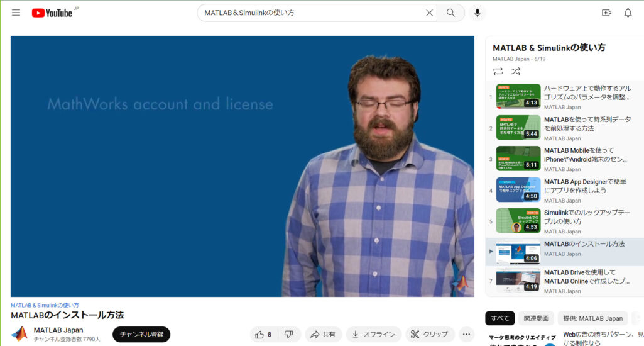The width and height of the screenshot is (644, 346).
Task: Open playlist thumbnail with duration 4:19
Action: click(x=518, y=280)
